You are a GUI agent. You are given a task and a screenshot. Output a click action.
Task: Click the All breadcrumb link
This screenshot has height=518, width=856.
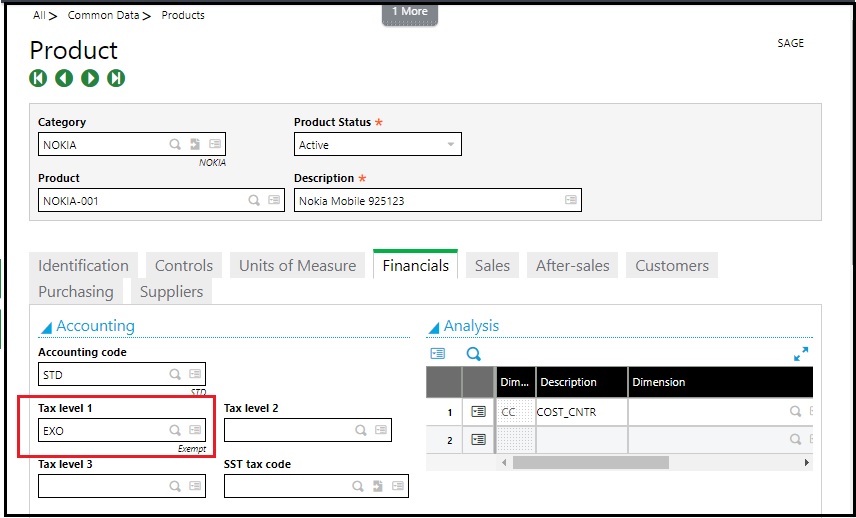39,15
